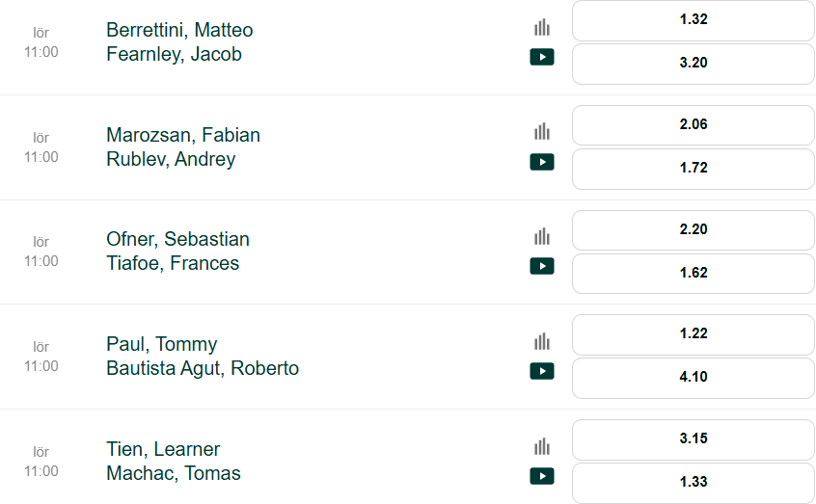
Task: Play live stream for Ofner vs Tiafoe
Action: click(542, 266)
